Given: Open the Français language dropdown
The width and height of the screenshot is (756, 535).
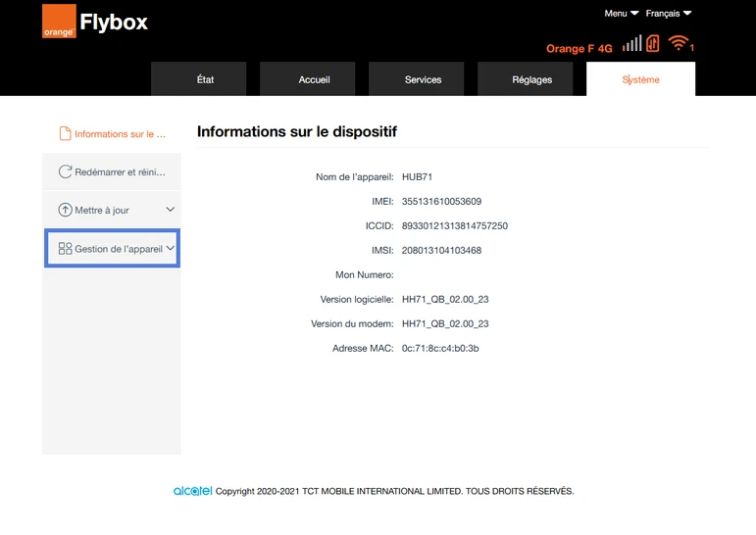Looking at the screenshot, I should click(x=669, y=14).
